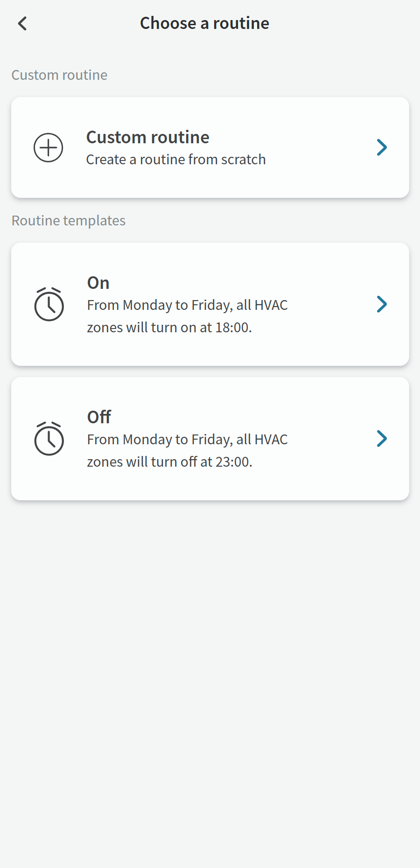
Task: Click the alarm clock icon beside Off template
Action: coord(49,439)
